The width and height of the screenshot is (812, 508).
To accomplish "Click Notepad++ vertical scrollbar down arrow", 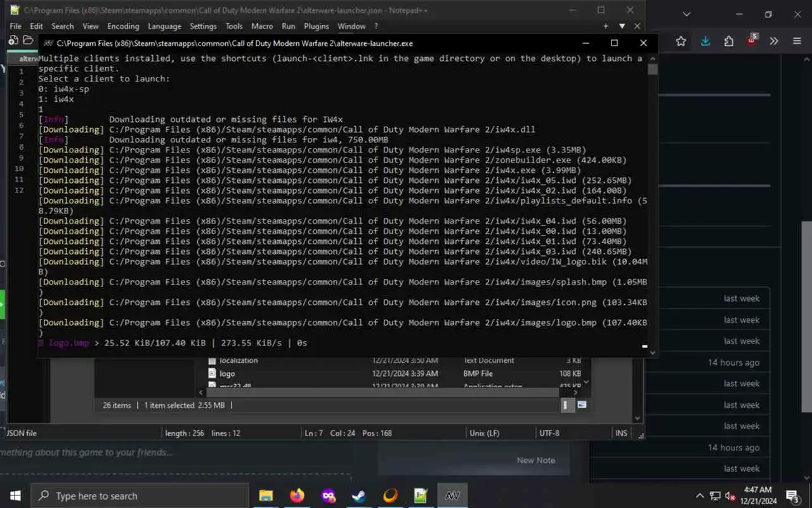I will 638,418.
